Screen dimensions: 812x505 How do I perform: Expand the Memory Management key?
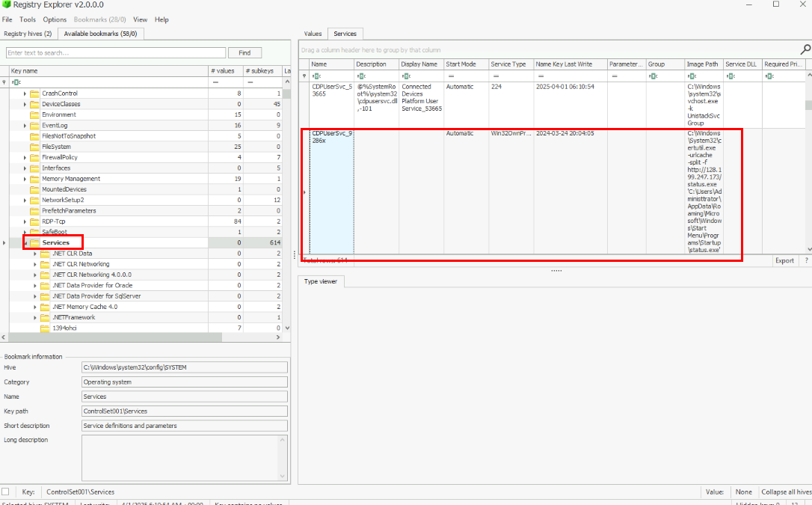pyautogui.click(x=25, y=179)
